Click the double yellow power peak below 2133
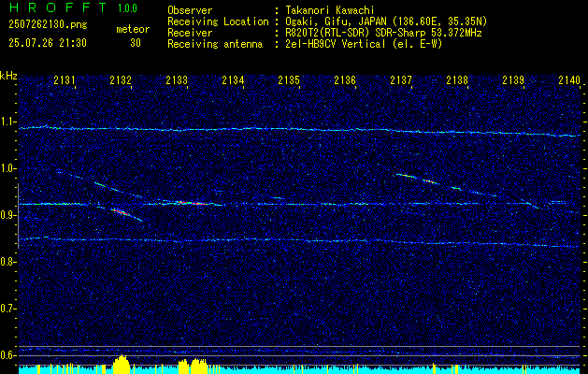Image resolution: width=588 pixels, height=374 pixels. click(193, 367)
